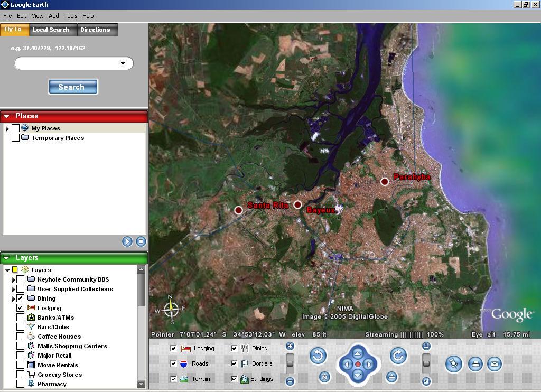Enable the Banks/ATMs layer checkbox

coord(21,317)
